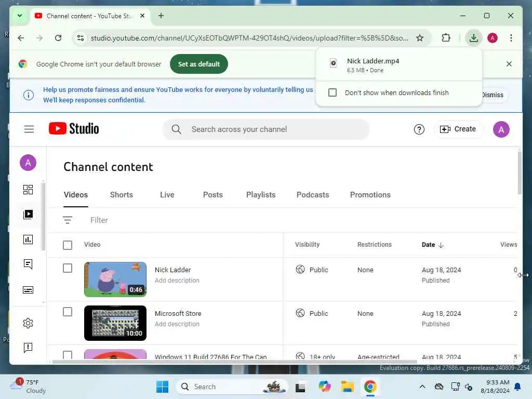Select the Windows 11 Build video checkbox
The height and width of the screenshot is (399, 532).
(68, 355)
